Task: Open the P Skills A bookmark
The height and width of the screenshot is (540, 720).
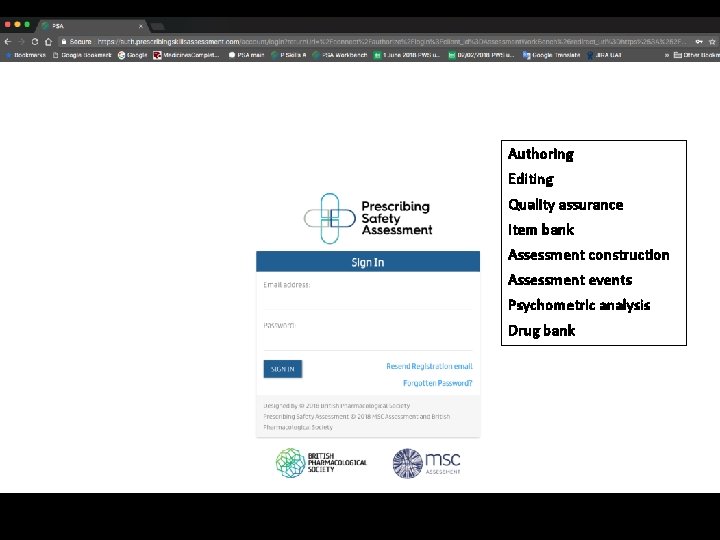Action: 288,55
